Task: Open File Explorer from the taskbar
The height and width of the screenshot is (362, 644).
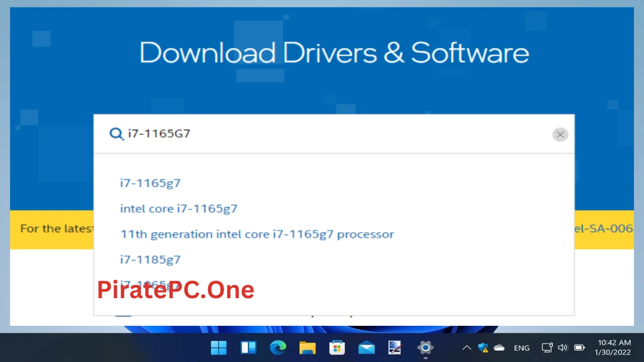Action: 307,347
